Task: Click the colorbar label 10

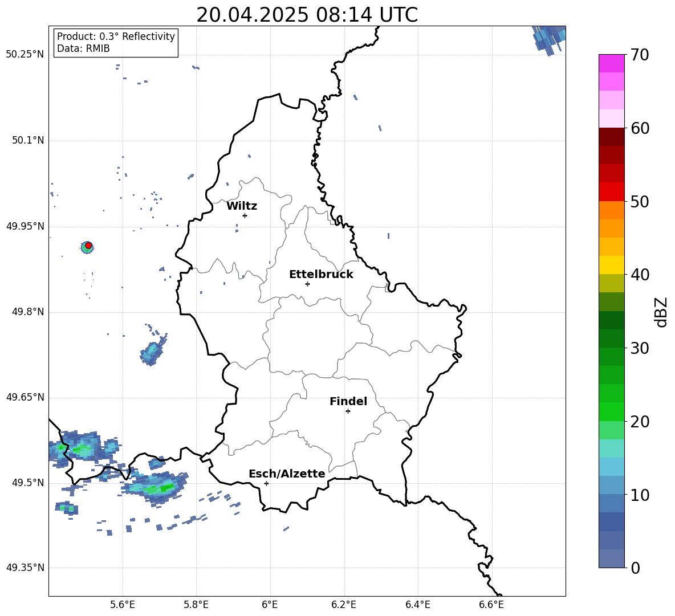Action: (x=640, y=495)
